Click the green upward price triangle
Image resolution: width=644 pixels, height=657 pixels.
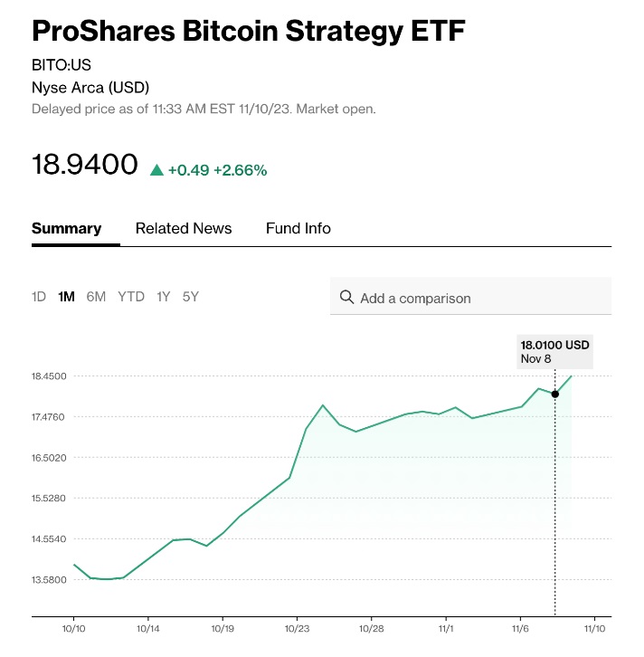point(156,169)
